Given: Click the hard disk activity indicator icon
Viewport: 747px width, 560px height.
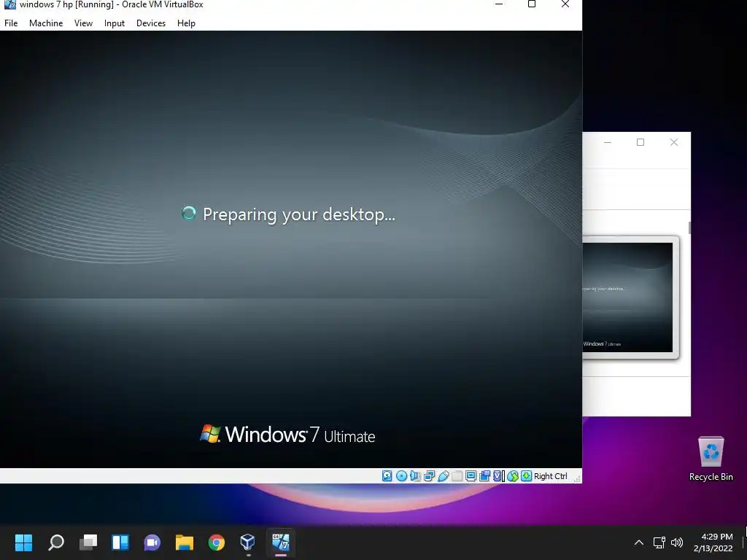Looking at the screenshot, I should (x=387, y=475).
